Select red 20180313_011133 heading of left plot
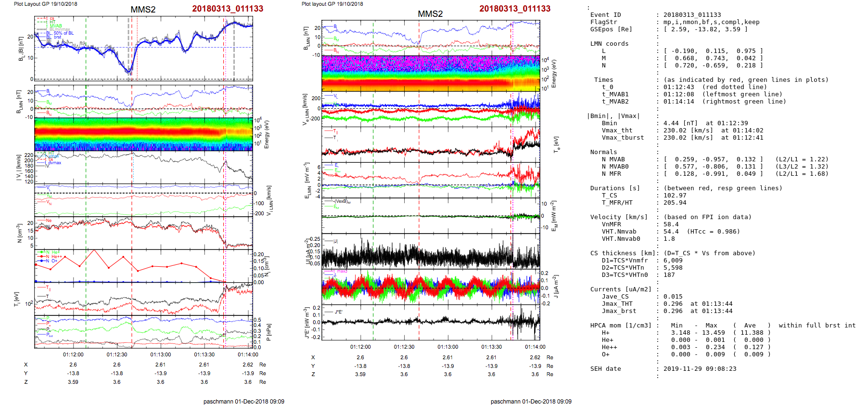Image resolution: width=868 pixels, height=405 pixels. click(x=228, y=9)
